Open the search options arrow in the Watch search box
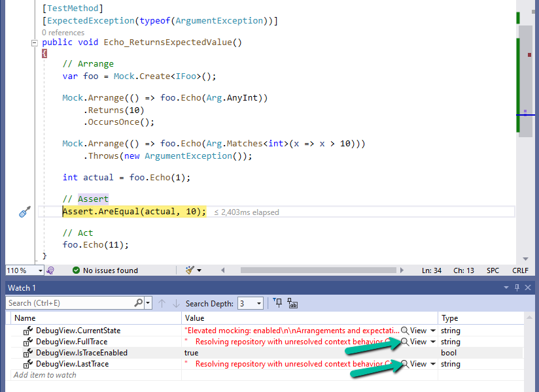 point(147,302)
